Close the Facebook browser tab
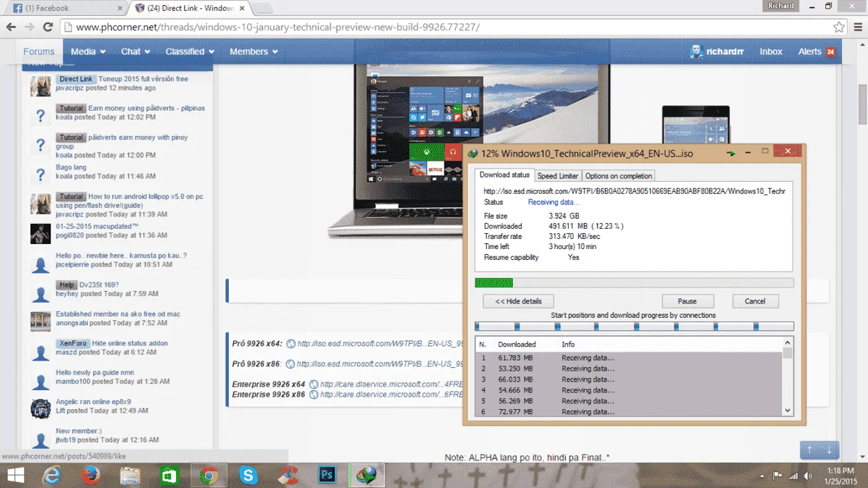868x488 pixels. tap(120, 8)
